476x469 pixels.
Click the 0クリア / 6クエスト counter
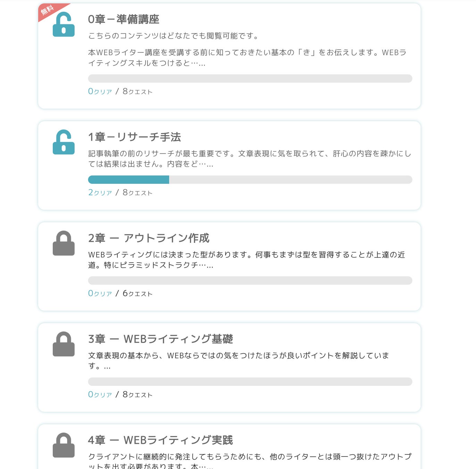[120, 294]
